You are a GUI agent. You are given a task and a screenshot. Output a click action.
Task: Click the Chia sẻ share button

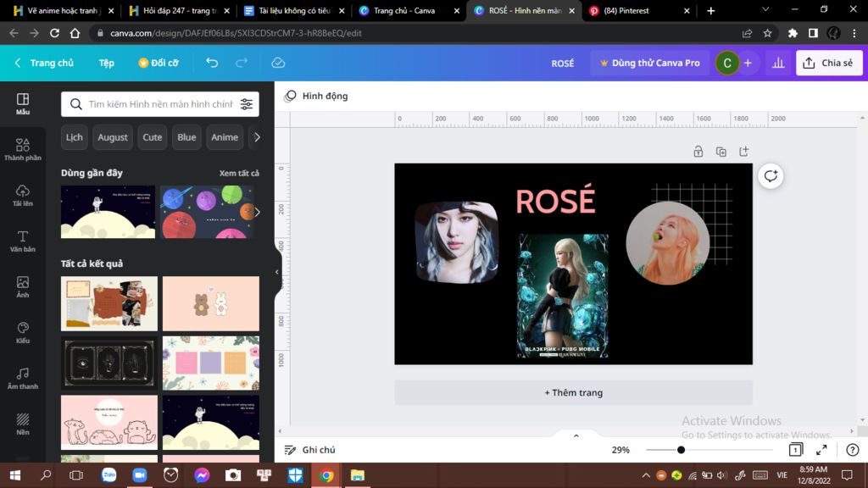click(x=828, y=63)
